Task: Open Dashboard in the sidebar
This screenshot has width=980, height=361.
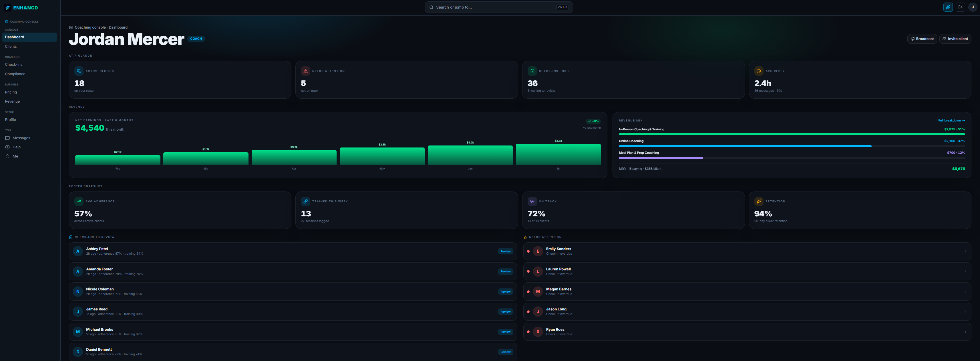Action: pos(30,37)
